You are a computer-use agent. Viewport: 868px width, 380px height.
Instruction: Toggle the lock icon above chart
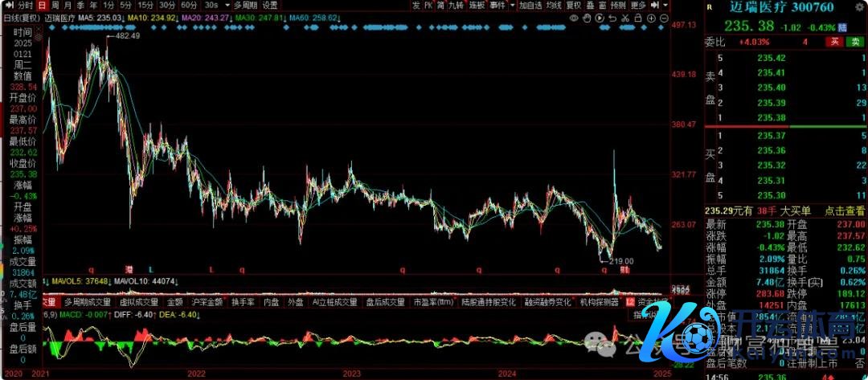click(x=638, y=18)
